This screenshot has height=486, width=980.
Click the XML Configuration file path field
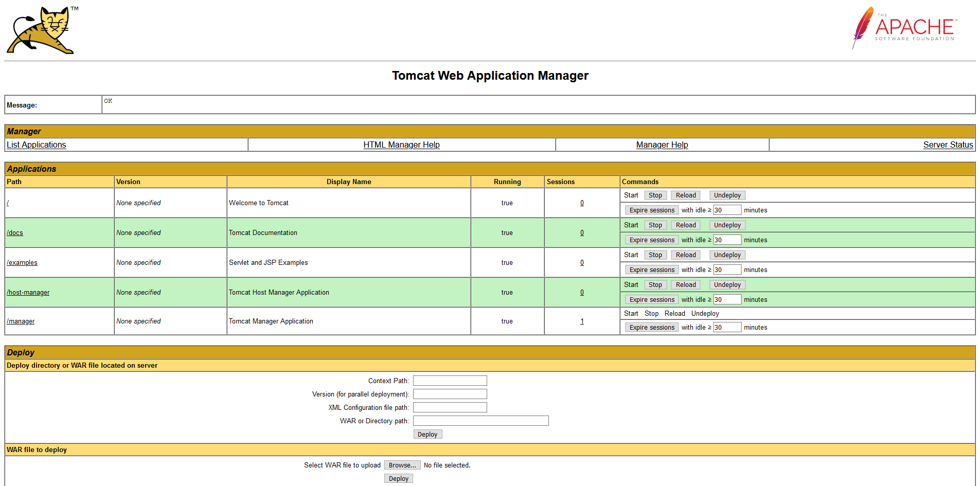coord(450,408)
